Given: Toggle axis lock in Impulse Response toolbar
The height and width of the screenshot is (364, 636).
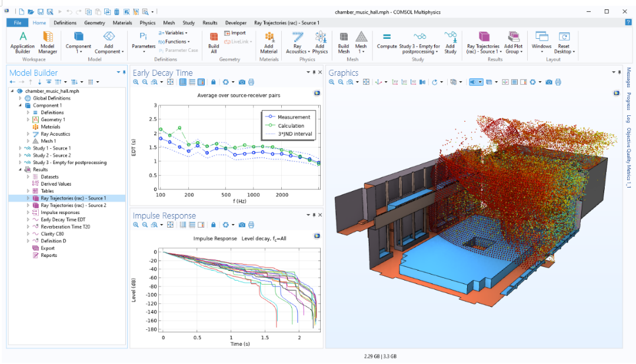Looking at the screenshot, I should [x=214, y=225].
